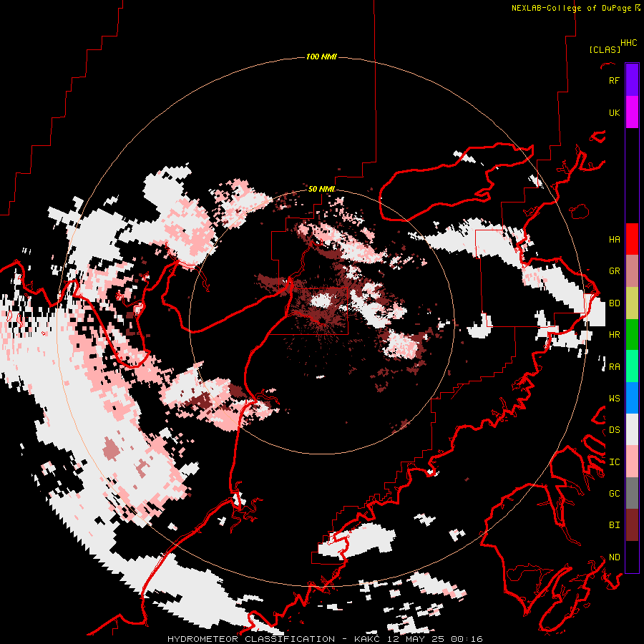Viewport: 644px width, 644px height.
Task: Click the DS white legend swatch
Action: tap(632, 429)
